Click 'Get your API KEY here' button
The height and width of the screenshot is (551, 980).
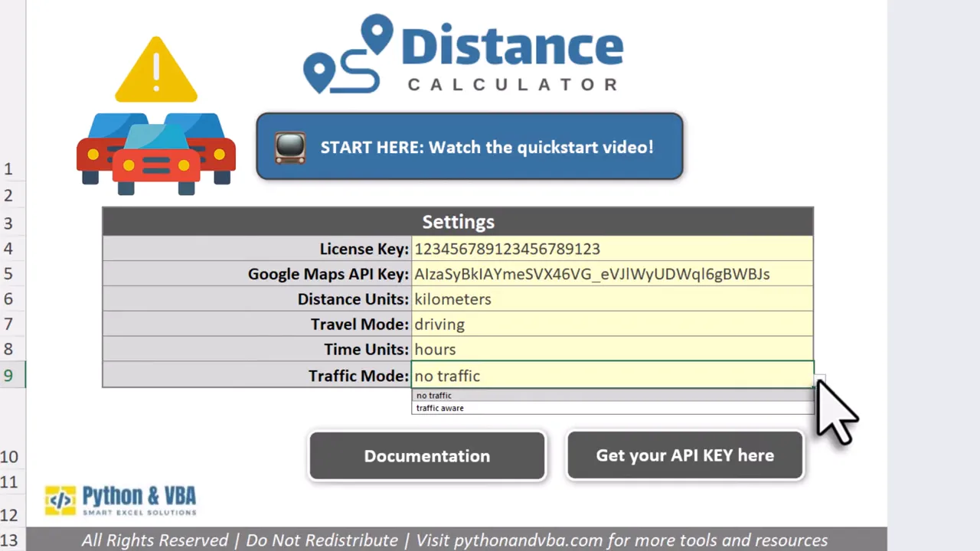[x=684, y=455]
